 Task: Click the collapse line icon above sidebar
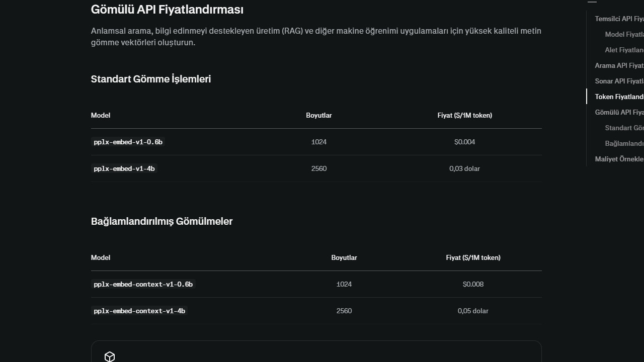(x=592, y=2)
